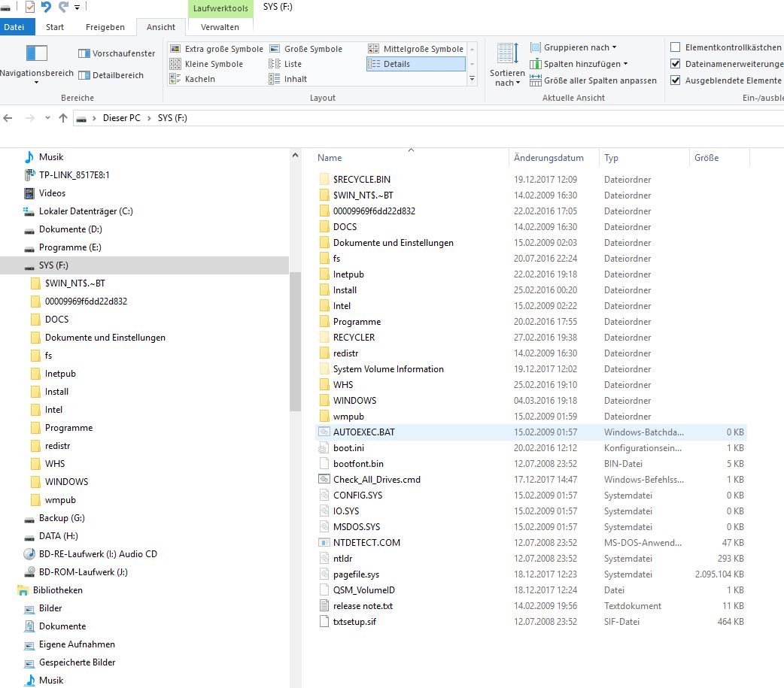Sort files by Änderungsdatum column header
The height and width of the screenshot is (688, 784).
click(548, 158)
